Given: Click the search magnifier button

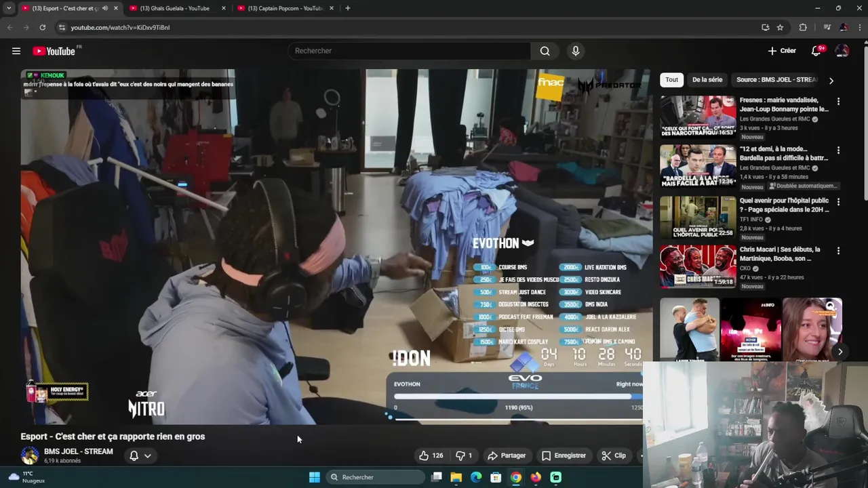Looking at the screenshot, I should click(545, 51).
